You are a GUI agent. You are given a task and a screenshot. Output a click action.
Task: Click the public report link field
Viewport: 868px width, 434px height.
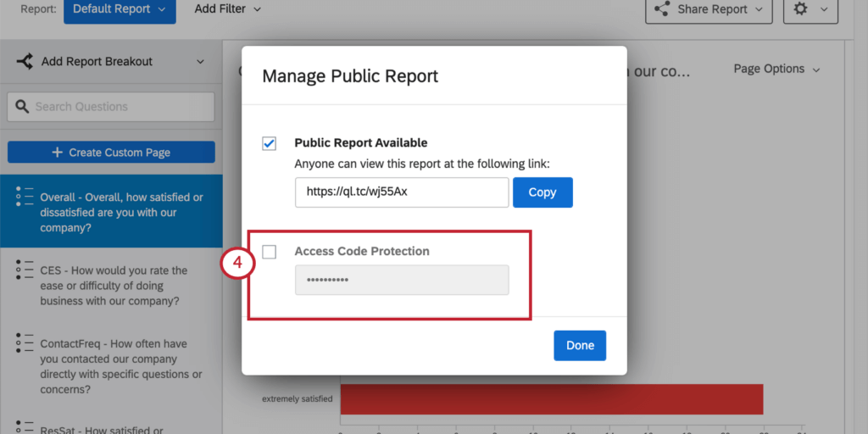point(402,192)
